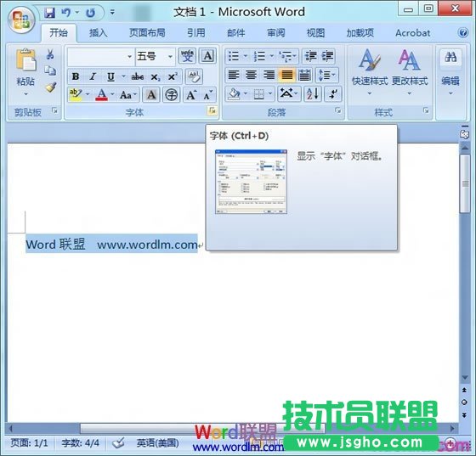
Task: Apply character shading
Action: point(151,95)
